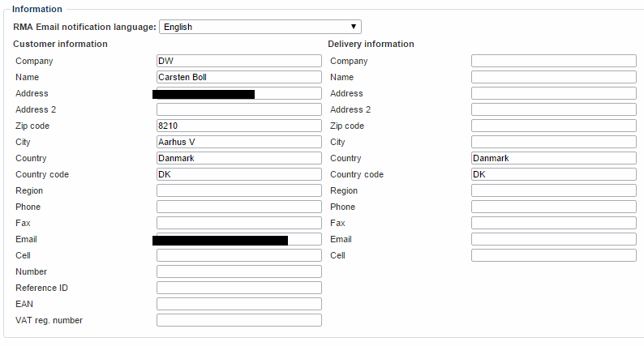Click the VAT reg. number input field
This screenshot has width=644, height=346.
tap(238, 320)
